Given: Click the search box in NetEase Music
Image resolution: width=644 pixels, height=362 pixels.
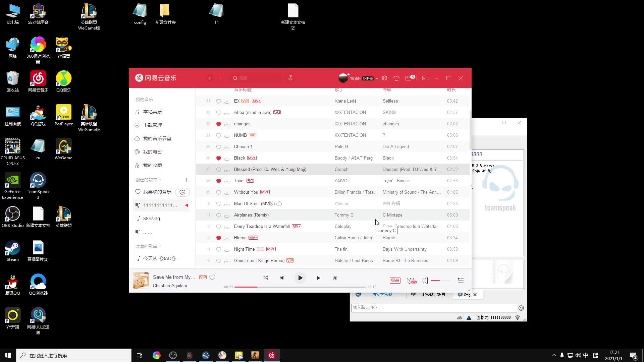Looking at the screenshot, I should (x=257, y=78).
